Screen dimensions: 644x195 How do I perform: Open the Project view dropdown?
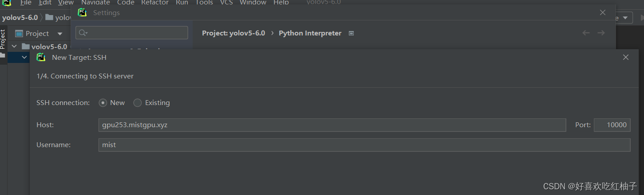click(60, 34)
